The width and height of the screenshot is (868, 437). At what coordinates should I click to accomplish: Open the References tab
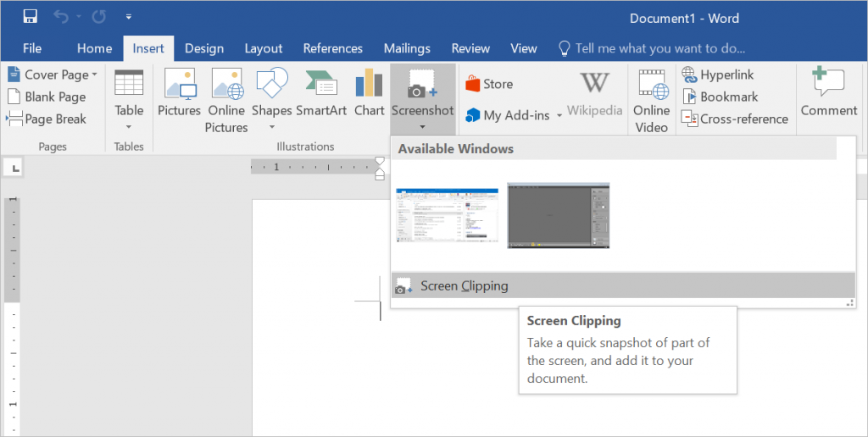pyautogui.click(x=332, y=48)
